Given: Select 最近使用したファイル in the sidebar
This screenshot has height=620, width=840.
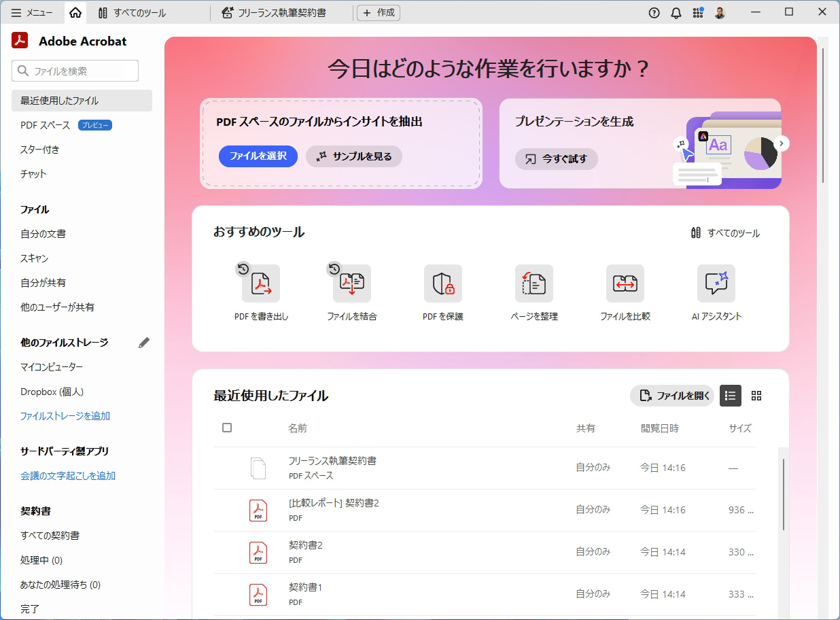Looking at the screenshot, I should point(82,101).
